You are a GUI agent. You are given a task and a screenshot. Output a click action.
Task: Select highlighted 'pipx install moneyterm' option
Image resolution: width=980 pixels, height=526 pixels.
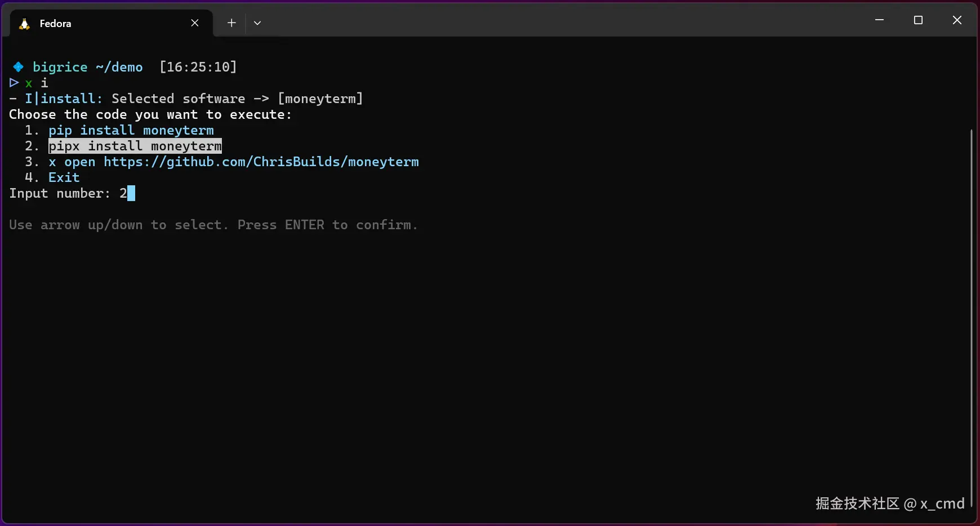(x=135, y=146)
